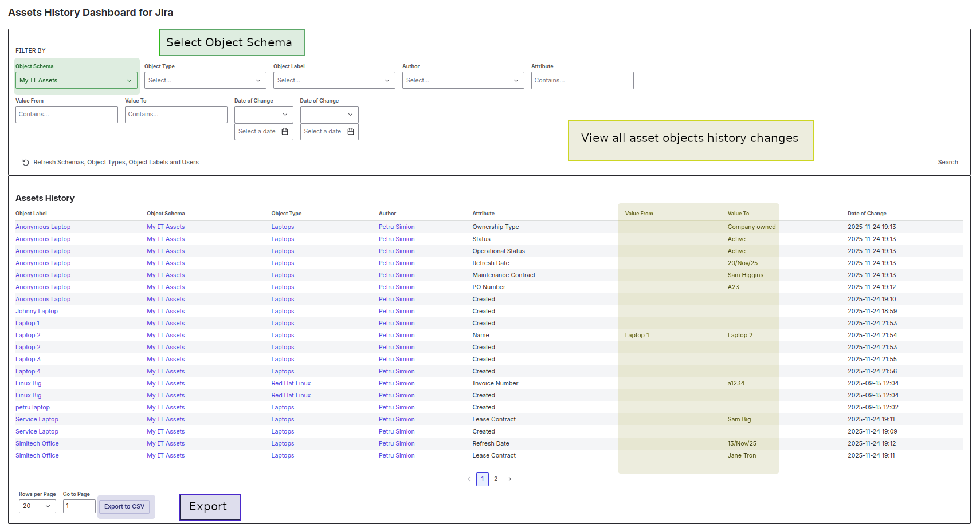This screenshot has height=528, width=980.
Task: Open the Johnny Laptop object link
Action: pyautogui.click(x=37, y=312)
